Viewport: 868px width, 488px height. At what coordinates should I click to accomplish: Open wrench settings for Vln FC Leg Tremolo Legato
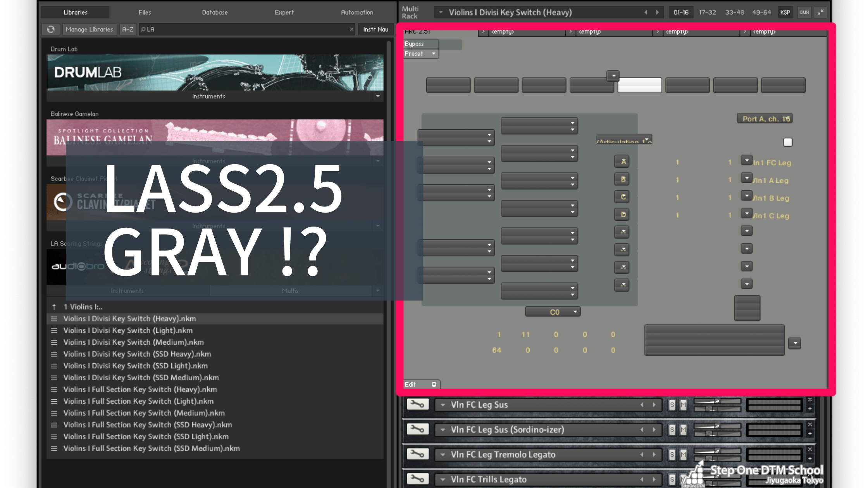pyautogui.click(x=417, y=454)
